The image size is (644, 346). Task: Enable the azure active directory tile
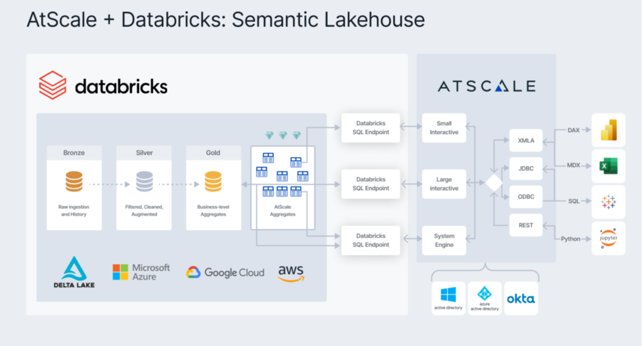pos(484,297)
